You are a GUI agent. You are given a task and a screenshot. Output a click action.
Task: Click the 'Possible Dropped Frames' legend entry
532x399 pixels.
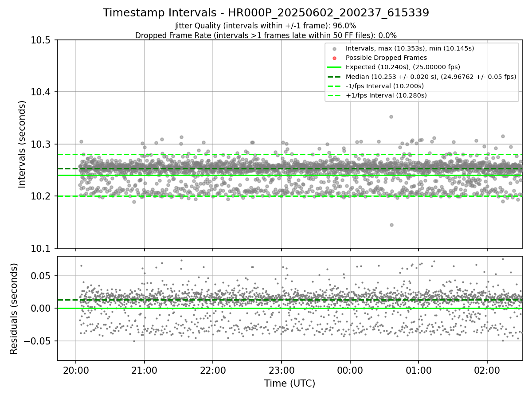386,58
